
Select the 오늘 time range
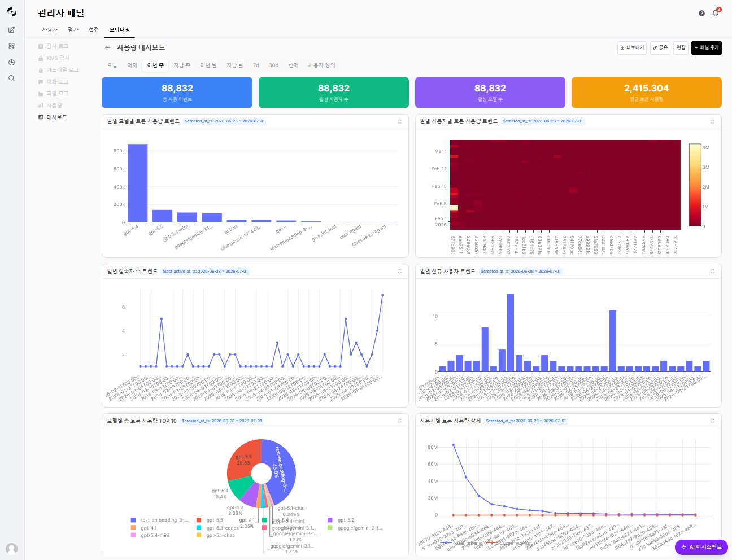click(x=112, y=65)
